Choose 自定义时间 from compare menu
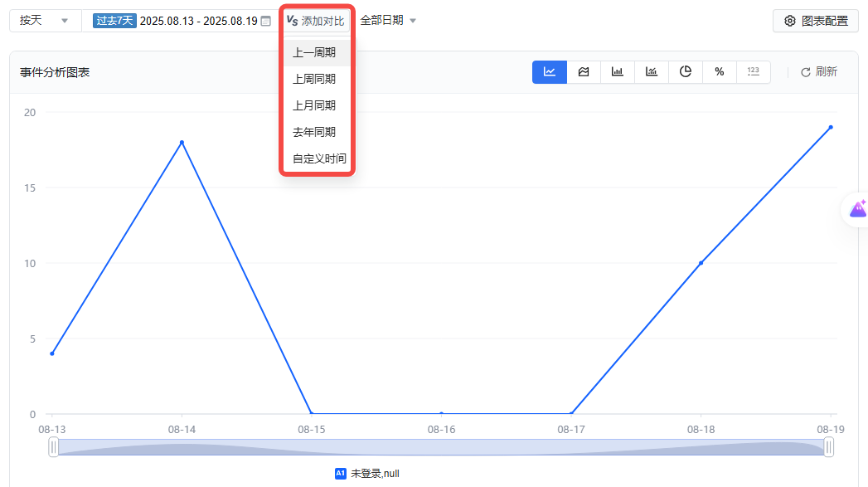This screenshot has width=868, height=487. point(317,159)
